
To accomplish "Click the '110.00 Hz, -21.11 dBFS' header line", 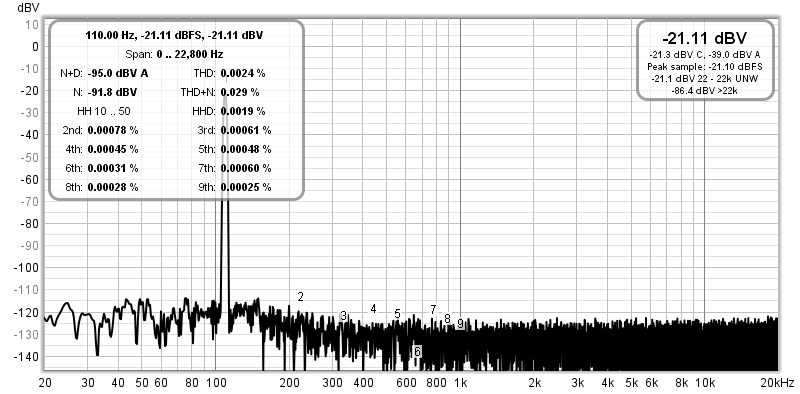I will 174,35.
